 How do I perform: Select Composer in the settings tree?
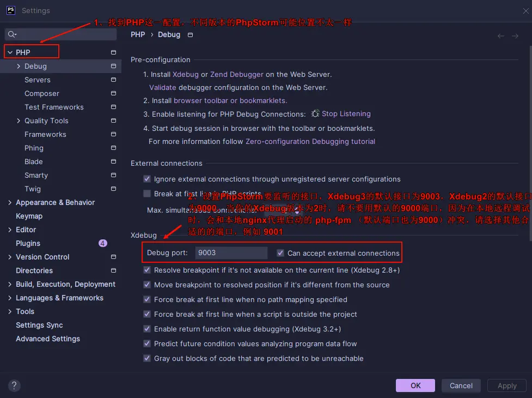pyautogui.click(x=42, y=93)
